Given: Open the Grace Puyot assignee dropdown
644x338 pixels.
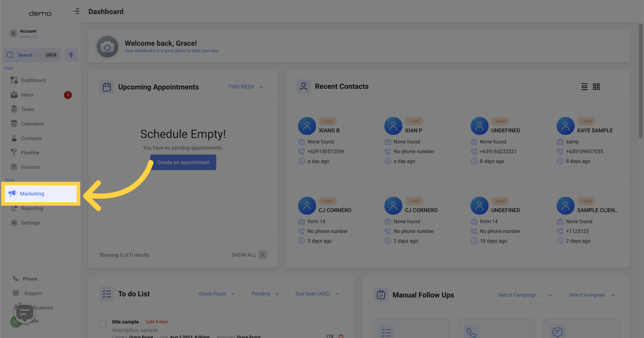Looking at the screenshot, I should tap(217, 294).
